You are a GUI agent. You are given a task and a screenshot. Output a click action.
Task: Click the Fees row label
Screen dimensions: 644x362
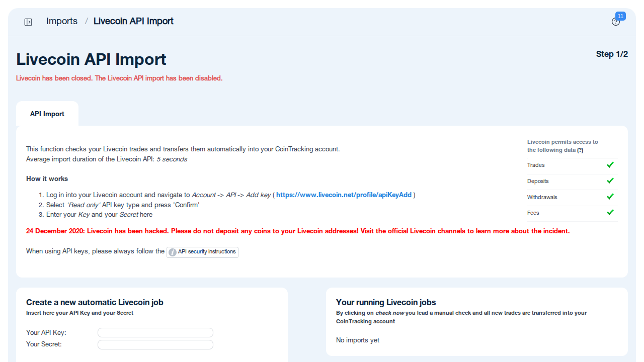coord(533,213)
